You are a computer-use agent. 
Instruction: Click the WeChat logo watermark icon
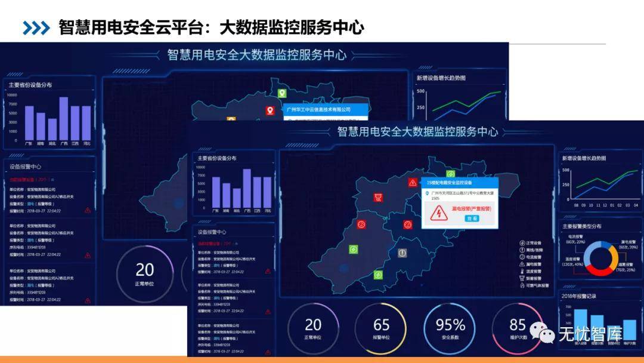(x=543, y=333)
